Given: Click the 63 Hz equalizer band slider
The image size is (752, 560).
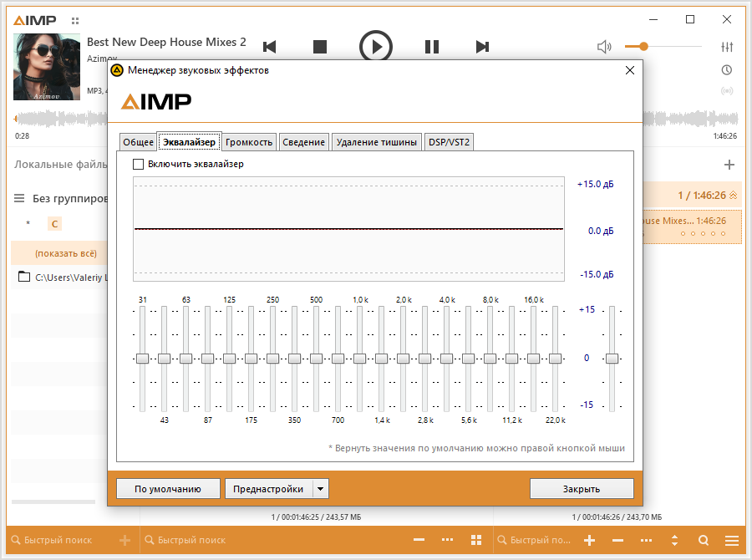Looking at the screenshot, I should 186,359.
